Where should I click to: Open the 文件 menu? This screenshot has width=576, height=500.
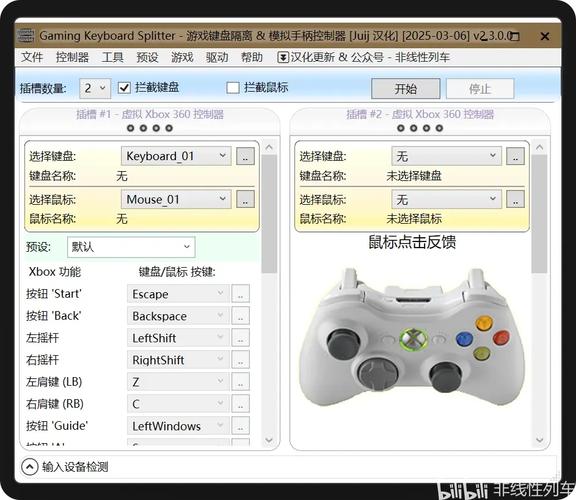click(32, 57)
